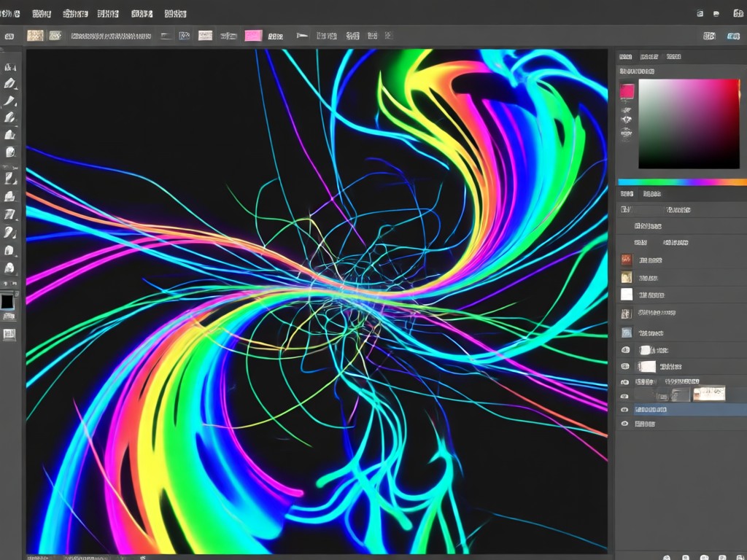Viewport: 747px width, 560px height.
Task: Toggle the eye icon on the highlighted blue layer
Action: coord(624,410)
